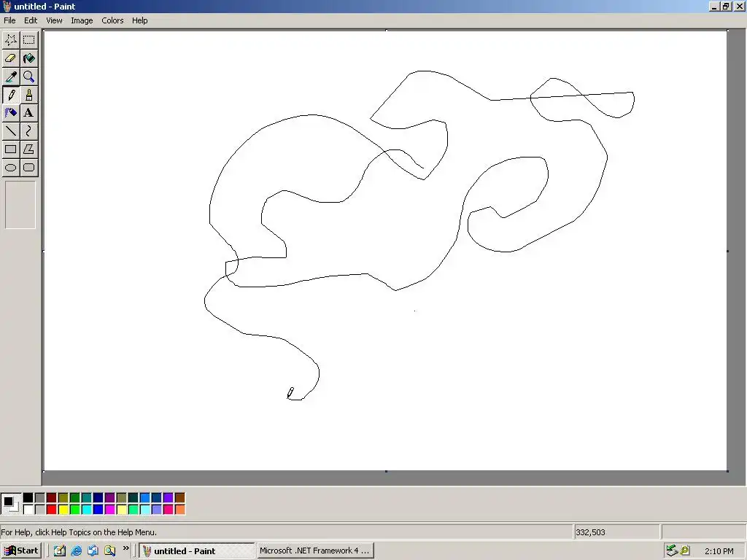Choose the brown swatch in top row
The image size is (747, 560).
pos(180,498)
